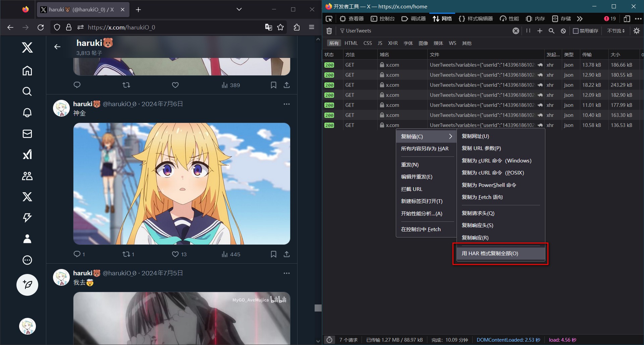This screenshot has width=644, height=345.
Task: Click the blonde anime girl image thumbnail
Action: 181,184
